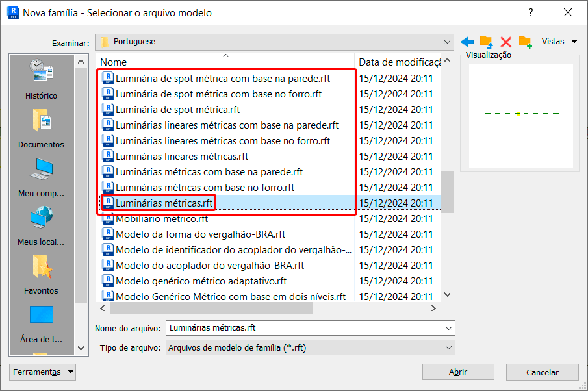Go back to the previous folder
This screenshot has height=391, width=588.
click(x=468, y=41)
